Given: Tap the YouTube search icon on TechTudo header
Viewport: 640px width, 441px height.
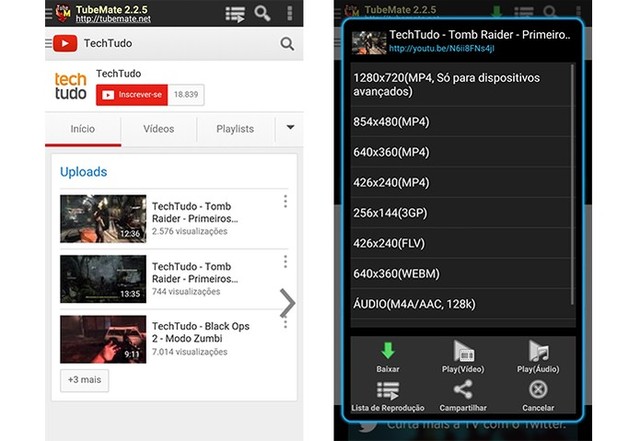Looking at the screenshot, I should pos(287,43).
